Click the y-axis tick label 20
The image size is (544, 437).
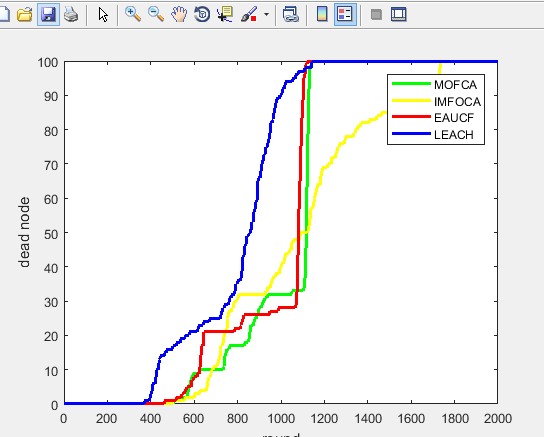(x=51, y=336)
